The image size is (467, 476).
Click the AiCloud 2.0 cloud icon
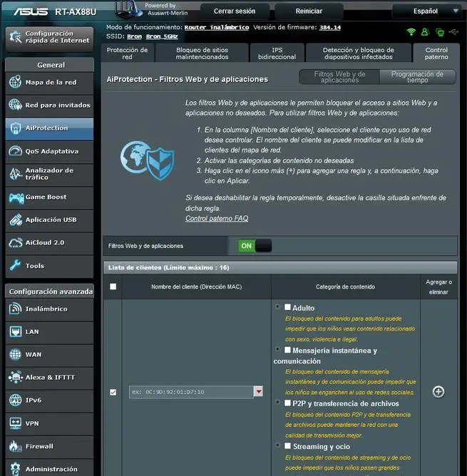pos(16,242)
